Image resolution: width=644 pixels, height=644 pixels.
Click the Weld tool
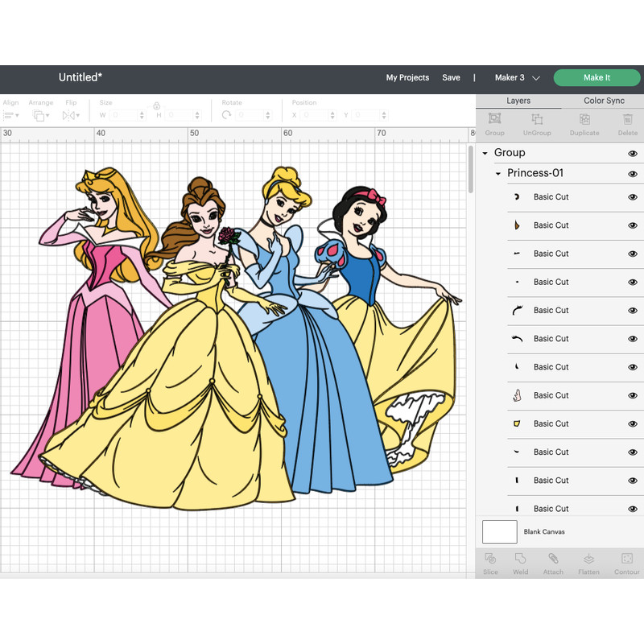[521, 563]
